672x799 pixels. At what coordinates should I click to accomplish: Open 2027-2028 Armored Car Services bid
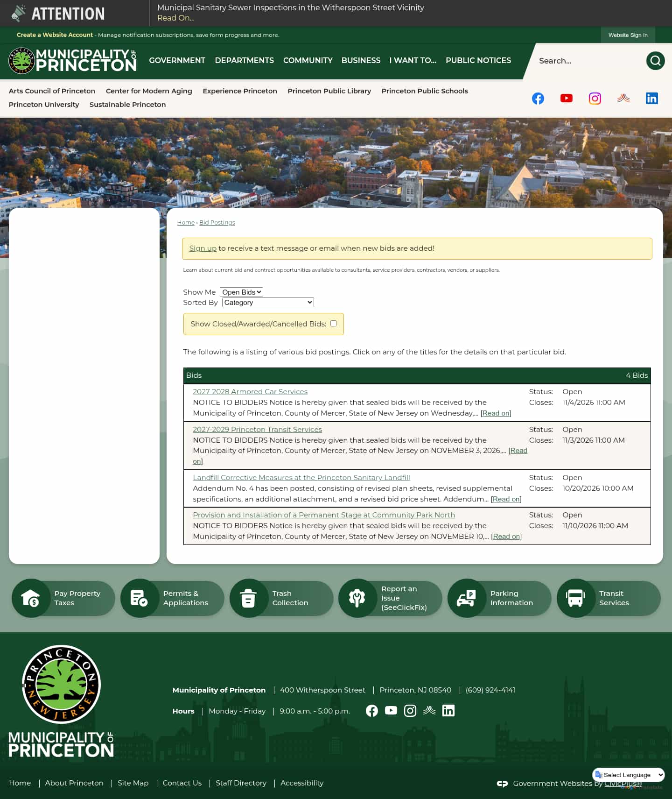point(250,392)
